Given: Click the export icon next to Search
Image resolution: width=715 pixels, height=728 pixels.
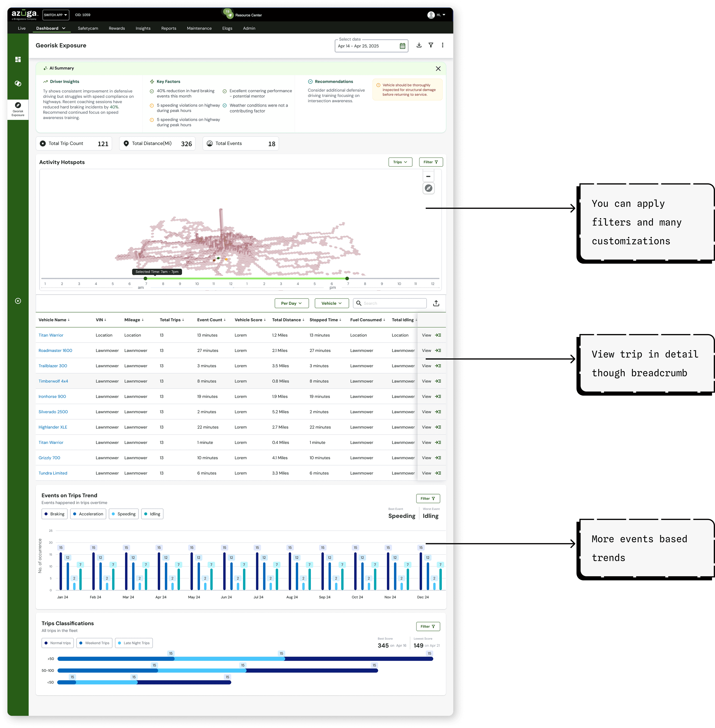Looking at the screenshot, I should 436,303.
